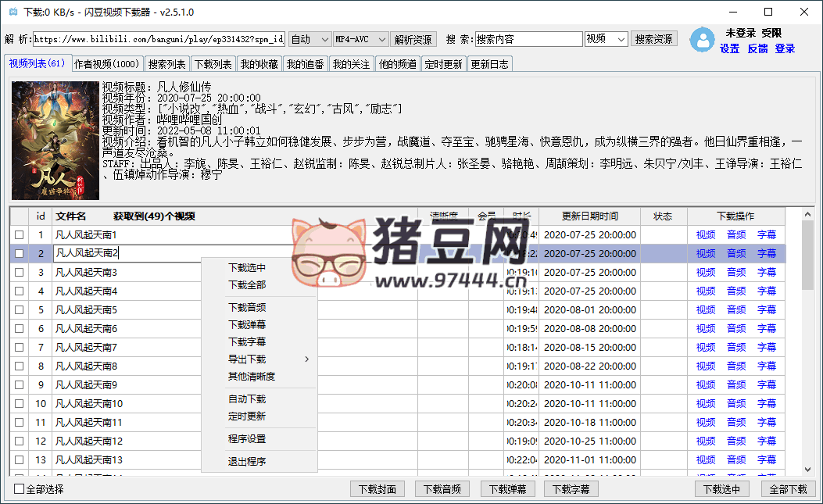Choose 下载全部 in the context menu
The image size is (823, 504).
click(x=247, y=284)
